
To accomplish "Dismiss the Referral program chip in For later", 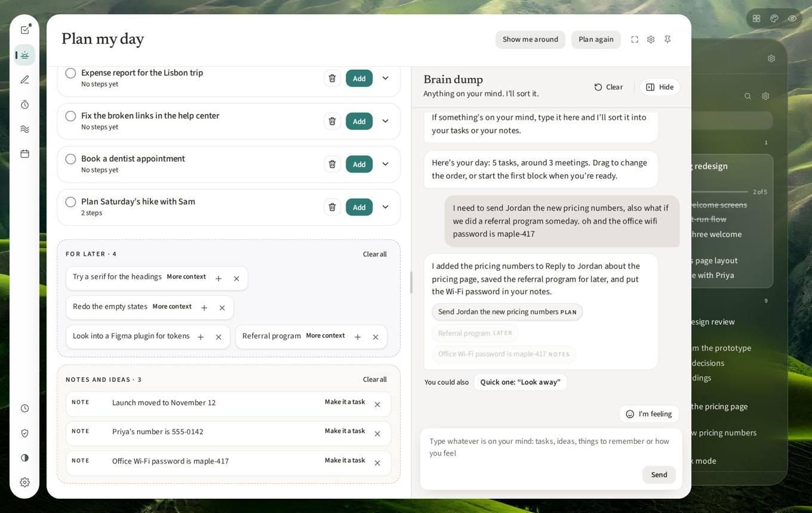I will (x=376, y=337).
